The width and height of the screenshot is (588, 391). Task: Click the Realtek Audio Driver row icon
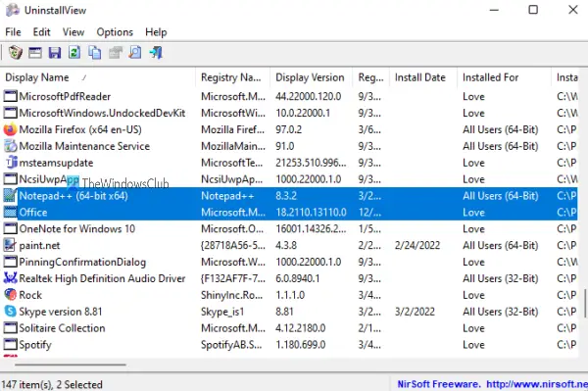click(11, 278)
